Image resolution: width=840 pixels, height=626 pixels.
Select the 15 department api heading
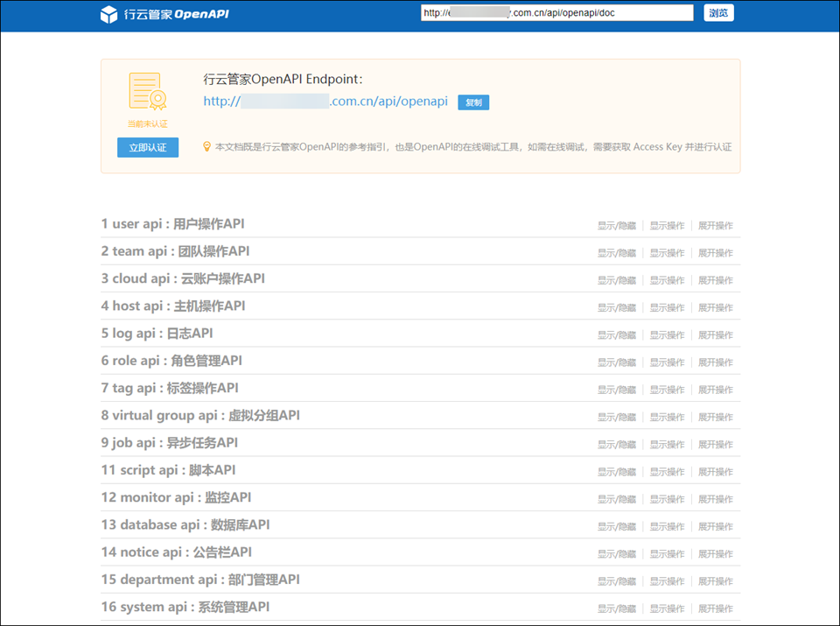[200, 580]
